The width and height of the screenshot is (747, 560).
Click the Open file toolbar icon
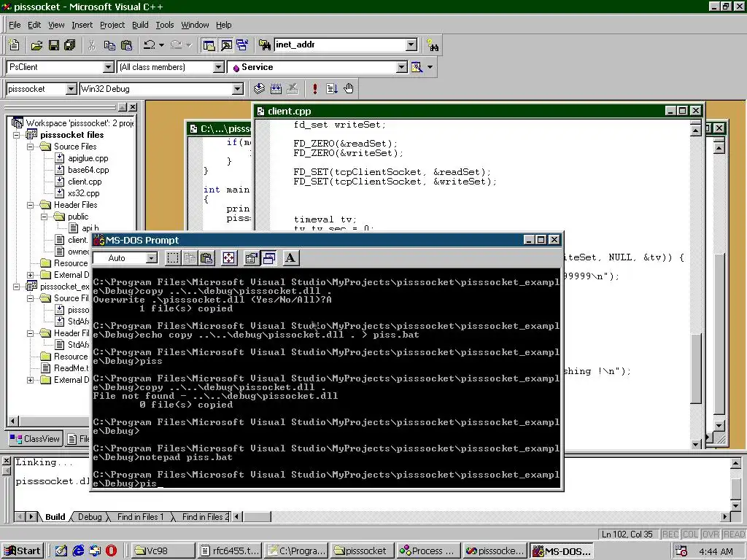point(36,45)
